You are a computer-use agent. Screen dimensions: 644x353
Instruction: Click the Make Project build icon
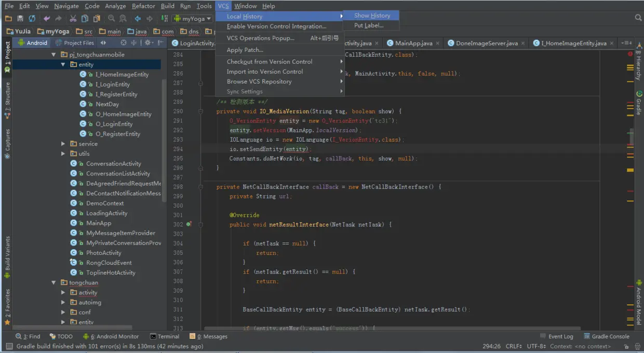pos(165,19)
